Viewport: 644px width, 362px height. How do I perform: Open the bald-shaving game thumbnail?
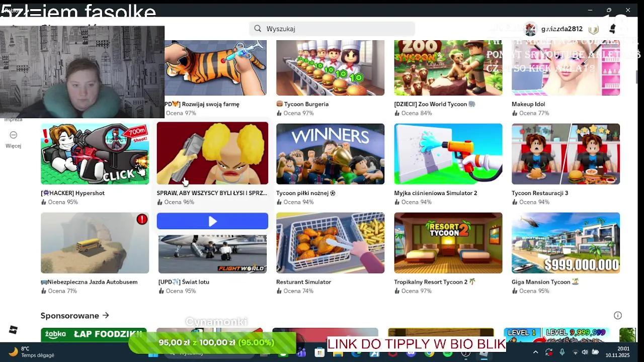(212, 153)
